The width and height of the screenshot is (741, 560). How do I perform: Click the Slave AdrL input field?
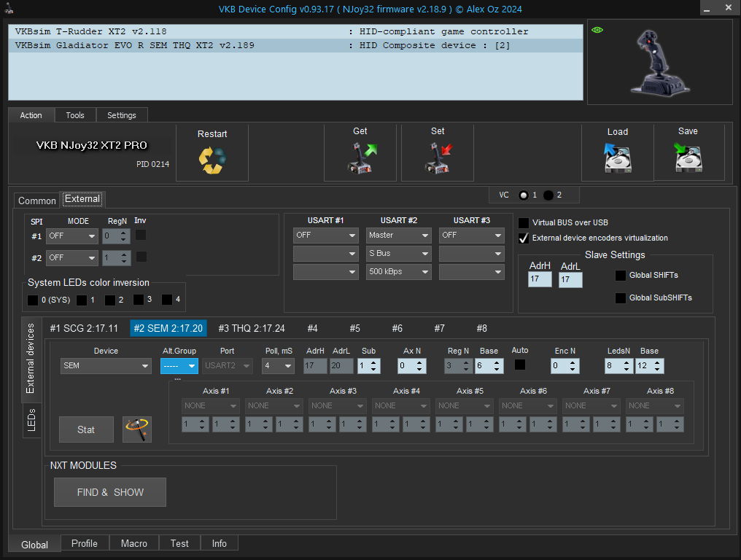570,279
